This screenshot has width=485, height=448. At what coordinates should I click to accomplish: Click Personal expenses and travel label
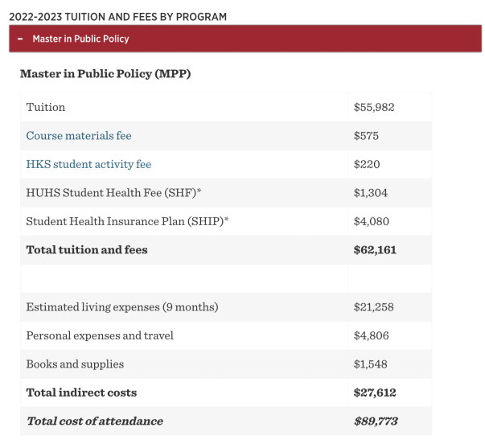tap(100, 335)
